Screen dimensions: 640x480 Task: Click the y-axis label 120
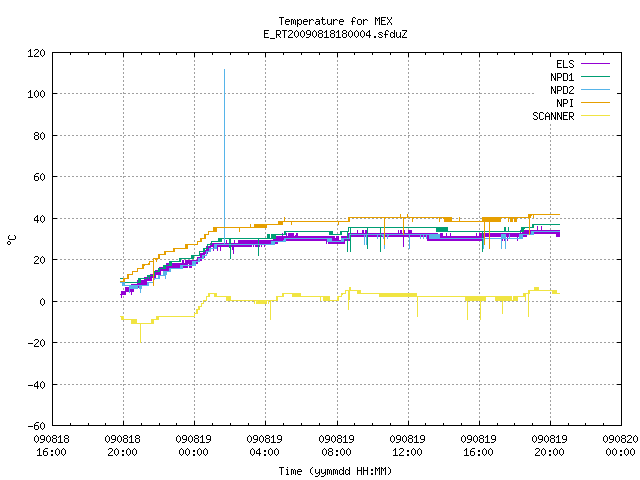pyautogui.click(x=36, y=53)
